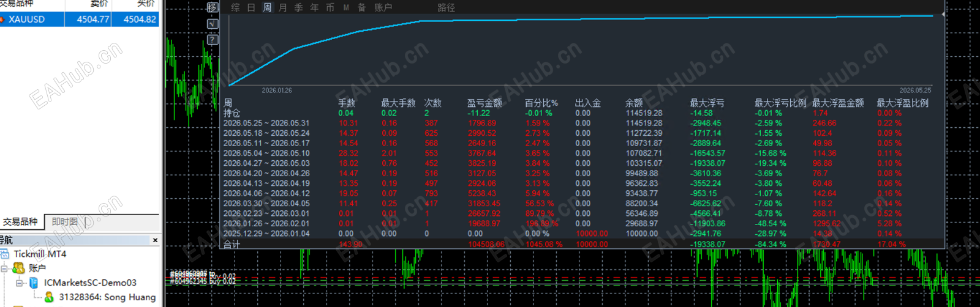Click the 百分比% percent header

point(541,103)
